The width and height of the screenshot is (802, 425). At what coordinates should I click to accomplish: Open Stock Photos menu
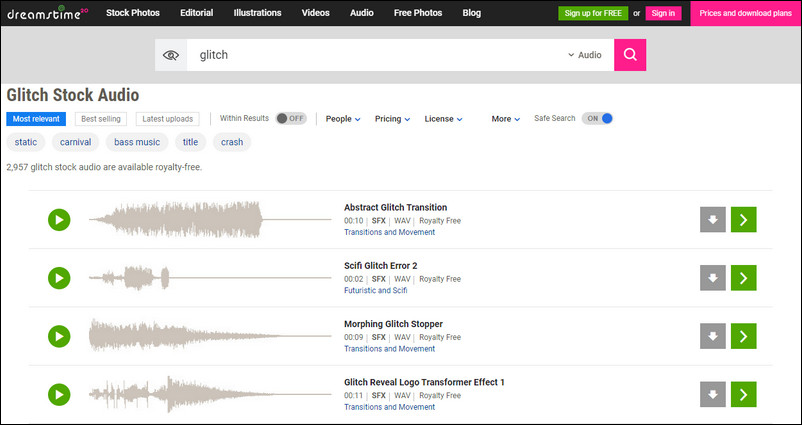(x=133, y=13)
